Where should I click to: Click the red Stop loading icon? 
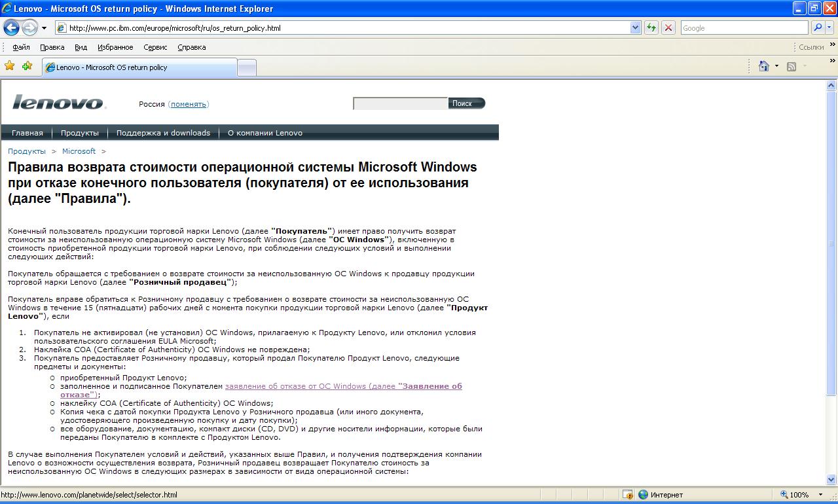tap(668, 28)
